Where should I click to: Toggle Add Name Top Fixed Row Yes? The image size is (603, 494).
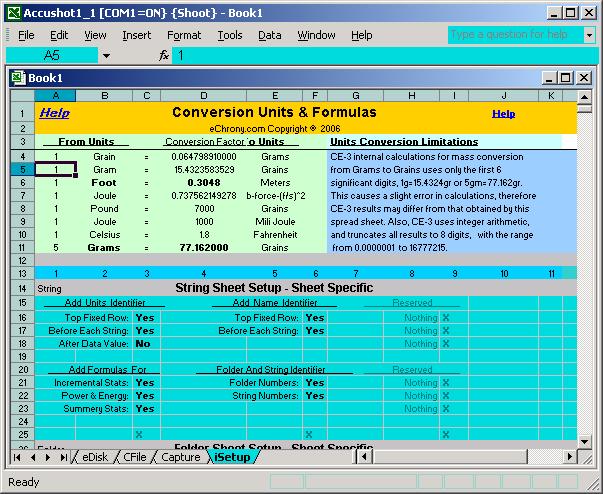pyautogui.click(x=315, y=318)
